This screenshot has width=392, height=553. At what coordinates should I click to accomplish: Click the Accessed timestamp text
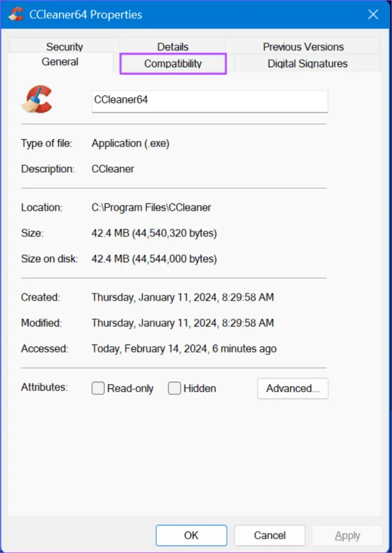click(x=184, y=348)
